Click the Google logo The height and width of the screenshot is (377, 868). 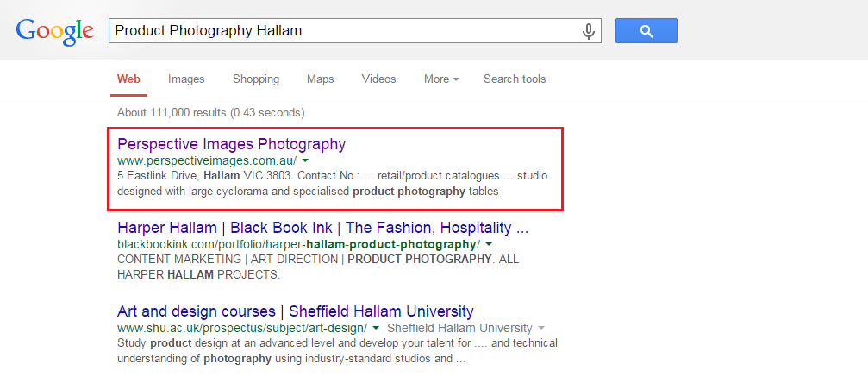pos(55,32)
